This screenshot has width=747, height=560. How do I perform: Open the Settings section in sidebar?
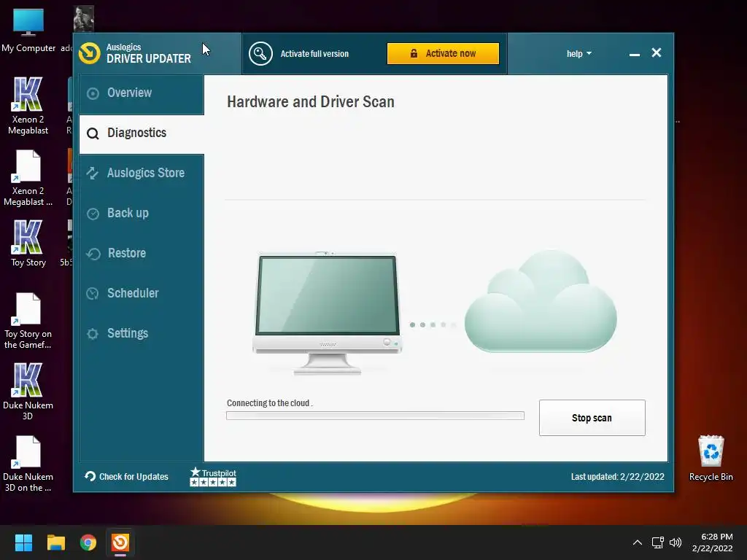point(142,333)
